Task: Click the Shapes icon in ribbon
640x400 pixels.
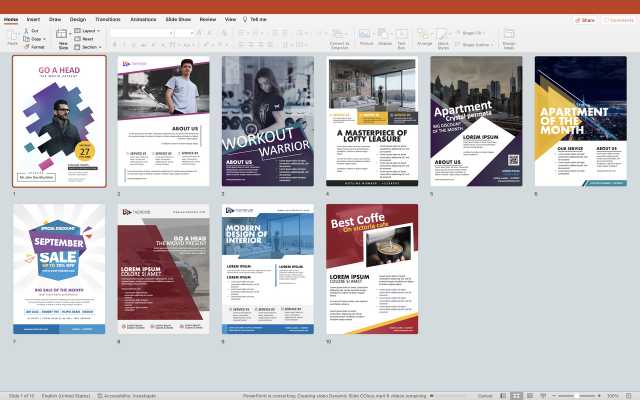Action: [384, 35]
